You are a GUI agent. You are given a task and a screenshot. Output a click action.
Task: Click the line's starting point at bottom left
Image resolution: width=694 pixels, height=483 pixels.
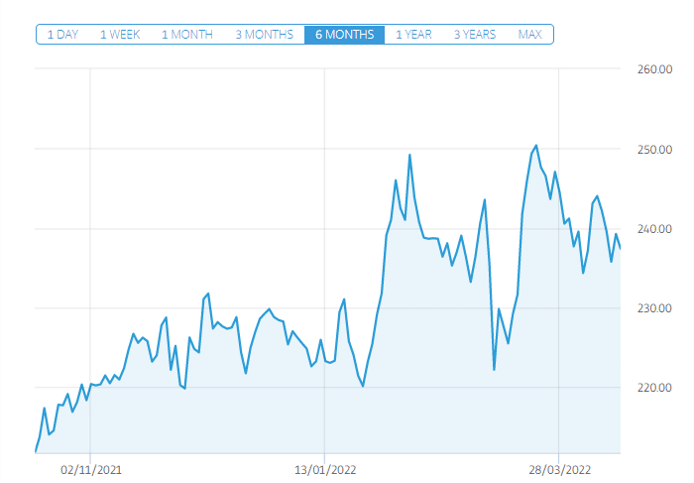36,452
